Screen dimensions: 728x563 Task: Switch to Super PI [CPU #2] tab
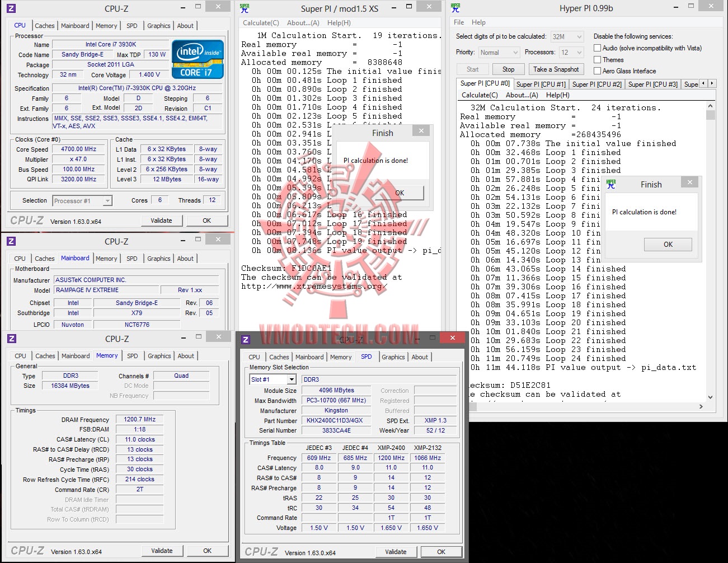(x=597, y=85)
